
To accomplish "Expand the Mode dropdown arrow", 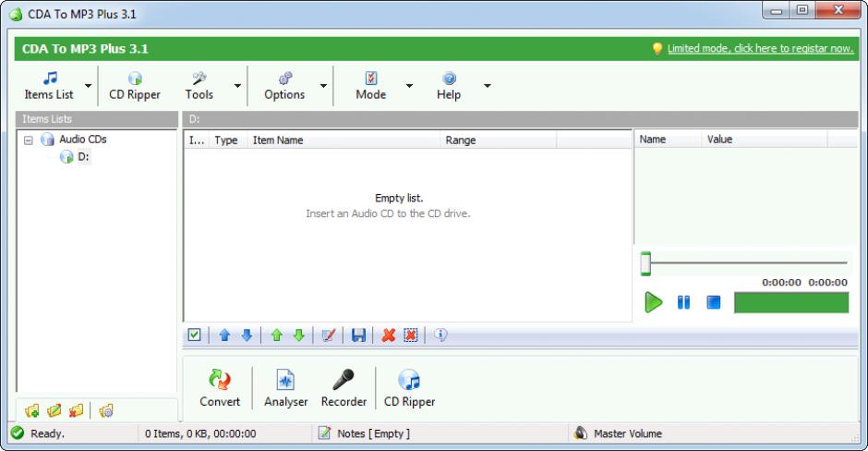I will [409, 86].
